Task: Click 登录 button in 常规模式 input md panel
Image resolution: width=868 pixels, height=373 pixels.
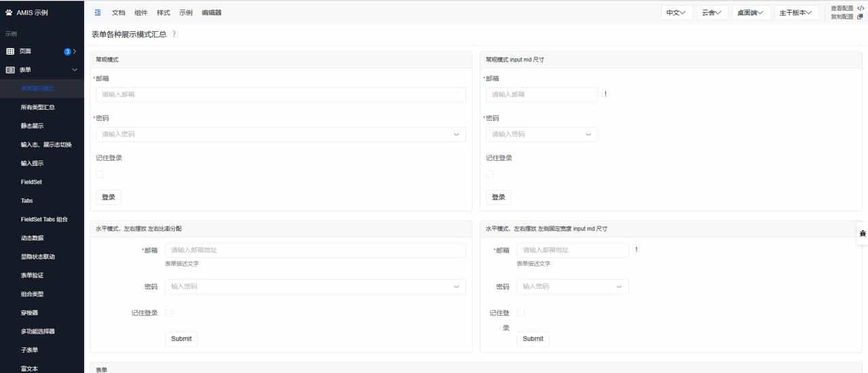Action: pos(498,197)
